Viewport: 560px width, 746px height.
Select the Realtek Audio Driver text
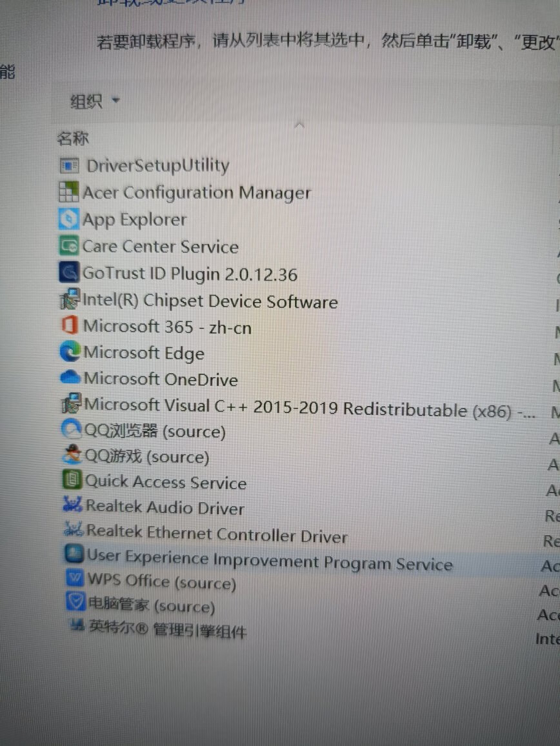[165, 507]
